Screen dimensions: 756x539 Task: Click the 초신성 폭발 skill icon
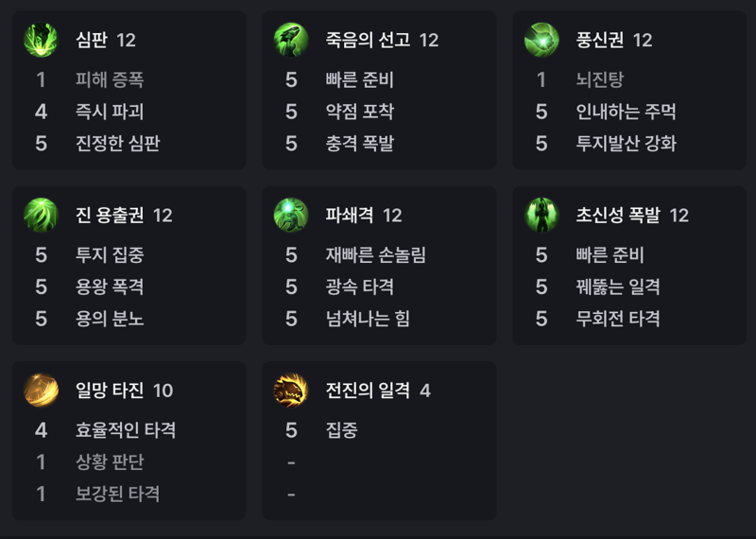pyautogui.click(x=541, y=216)
